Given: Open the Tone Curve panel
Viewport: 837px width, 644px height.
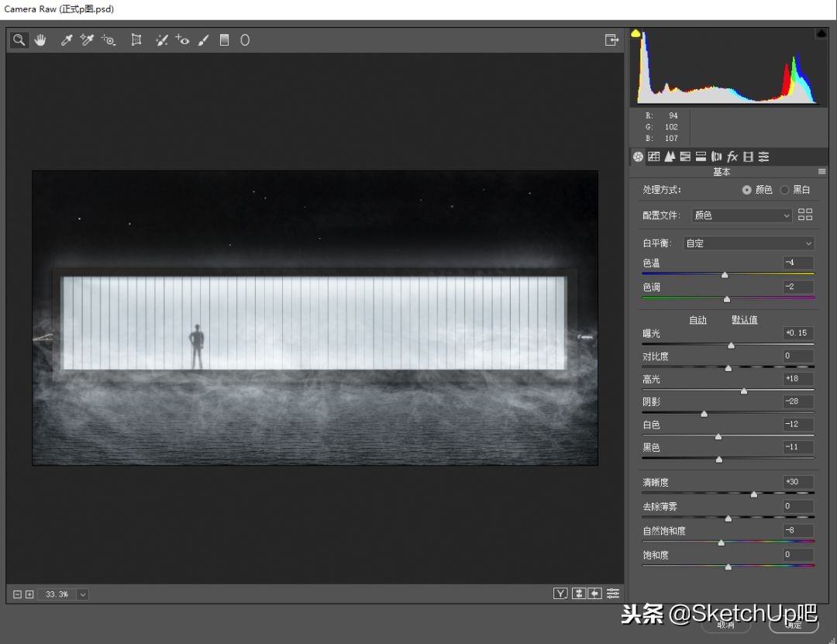Looking at the screenshot, I should coord(653,156).
